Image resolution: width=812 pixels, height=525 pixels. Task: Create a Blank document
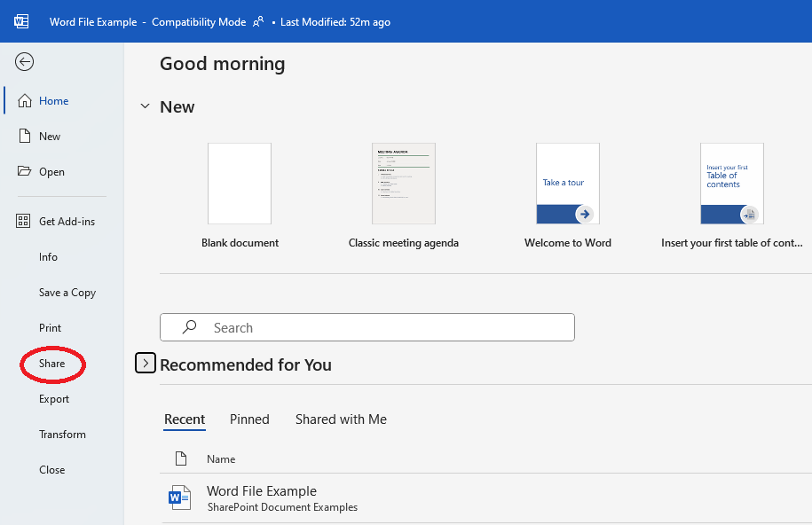[240, 184]
